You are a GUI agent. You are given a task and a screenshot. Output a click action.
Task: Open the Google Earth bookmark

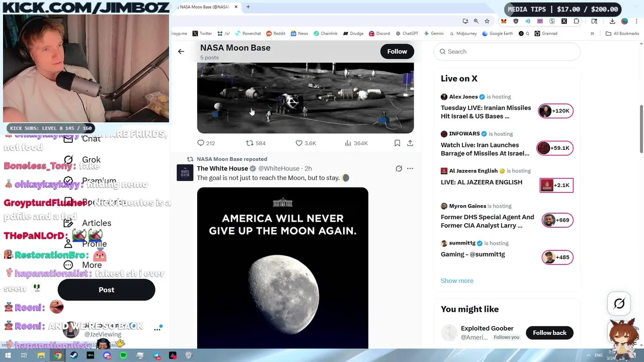point(497,34)
